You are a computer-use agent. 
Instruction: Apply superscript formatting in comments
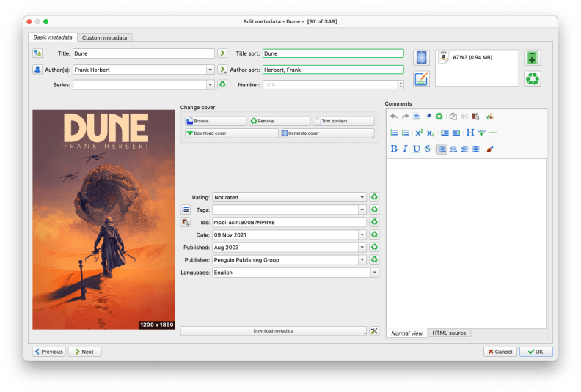pyautogui.click(x=419, y=133)
